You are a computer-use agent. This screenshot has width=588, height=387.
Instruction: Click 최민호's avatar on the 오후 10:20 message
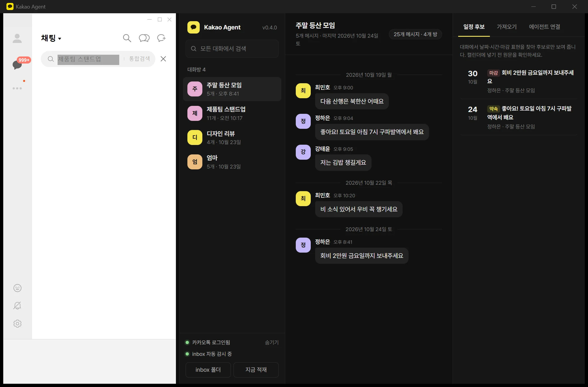click(303, 198)
